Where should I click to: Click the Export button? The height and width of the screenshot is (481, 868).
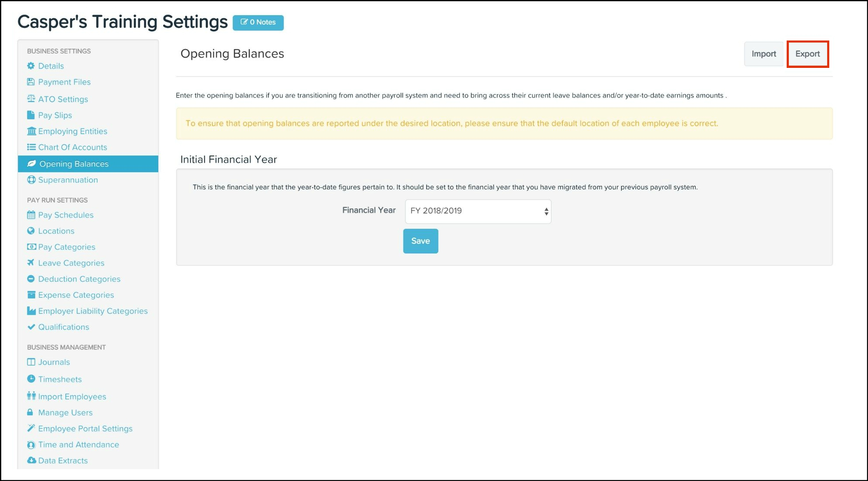(808, 54)
